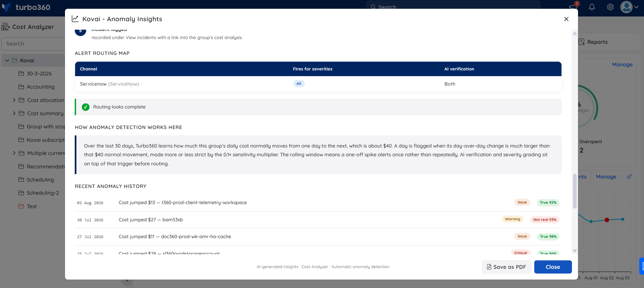The image size is (644, 288).
Task: Click Save as PDF button
Action: point(506,267)
